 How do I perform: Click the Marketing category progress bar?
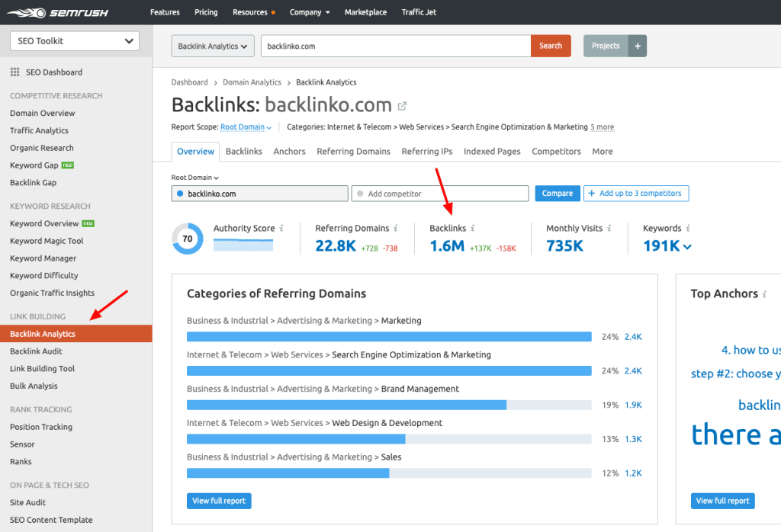pos(389,335)
